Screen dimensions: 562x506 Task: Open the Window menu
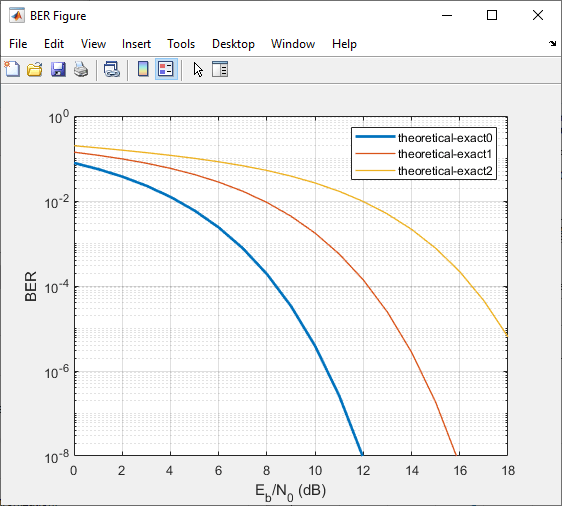(293, 44)
